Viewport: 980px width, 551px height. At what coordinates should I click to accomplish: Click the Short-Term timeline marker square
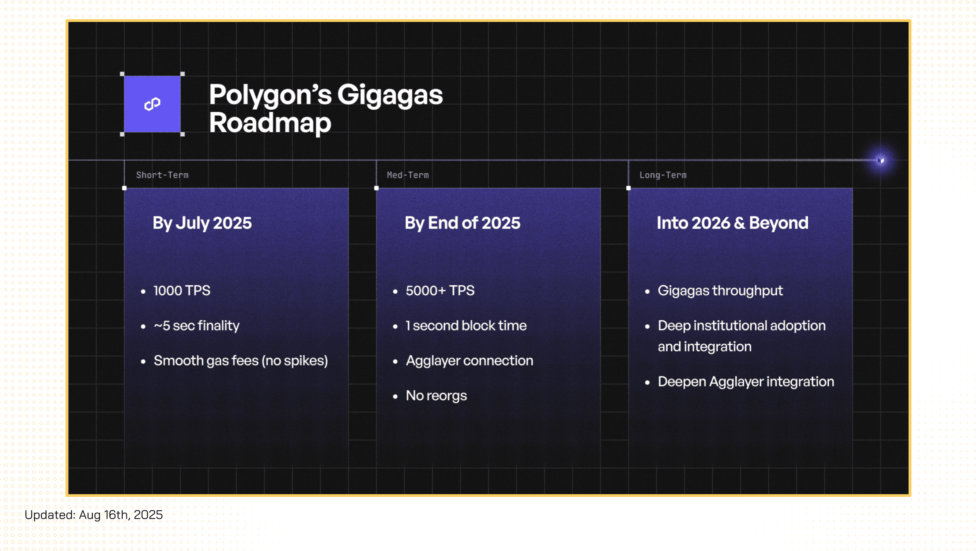(x=124, y=188)
